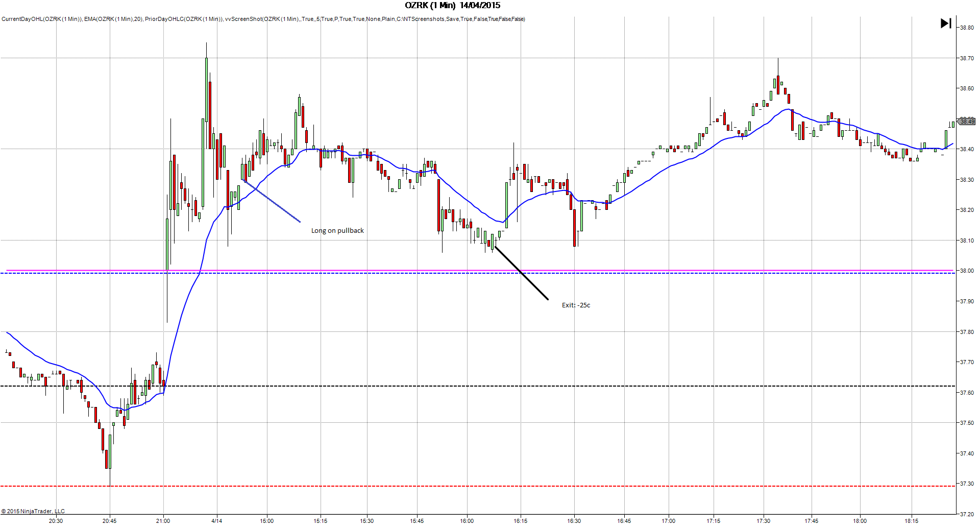Select the 'Long on pullback' annotation text
This screenshot has height=528, width=980.
tap(337, 231)
